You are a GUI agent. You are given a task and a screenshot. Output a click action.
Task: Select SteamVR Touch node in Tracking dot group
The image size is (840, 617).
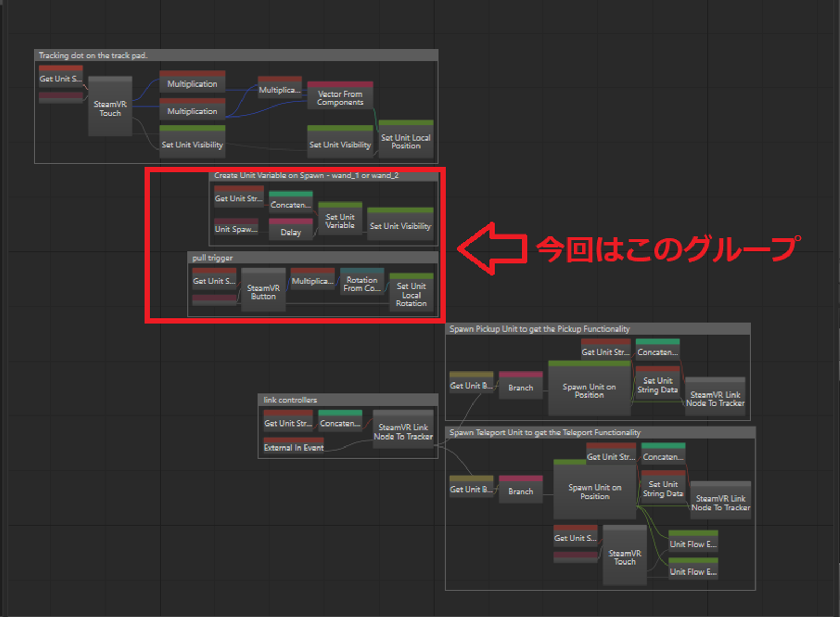[110, 107]
